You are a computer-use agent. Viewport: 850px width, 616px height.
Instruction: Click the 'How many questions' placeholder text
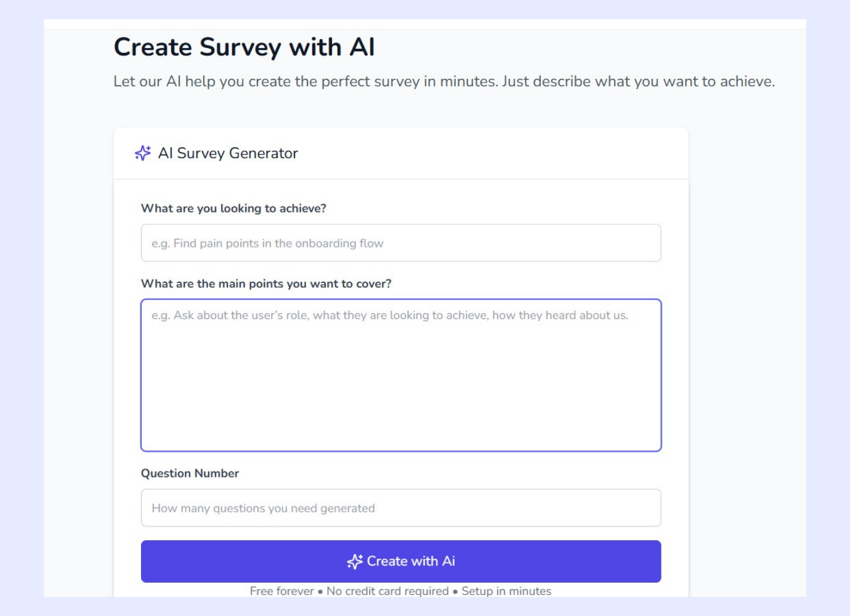(x=264, y=507)
